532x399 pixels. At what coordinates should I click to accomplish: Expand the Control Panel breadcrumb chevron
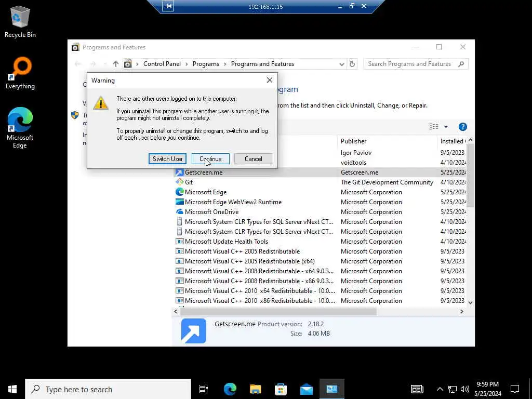click(187, 64)
